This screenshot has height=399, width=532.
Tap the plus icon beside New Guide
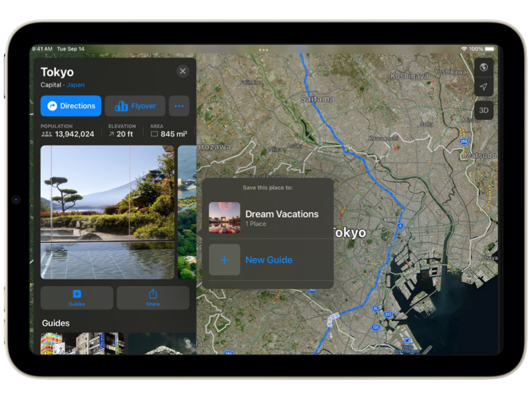click(224, 260)
